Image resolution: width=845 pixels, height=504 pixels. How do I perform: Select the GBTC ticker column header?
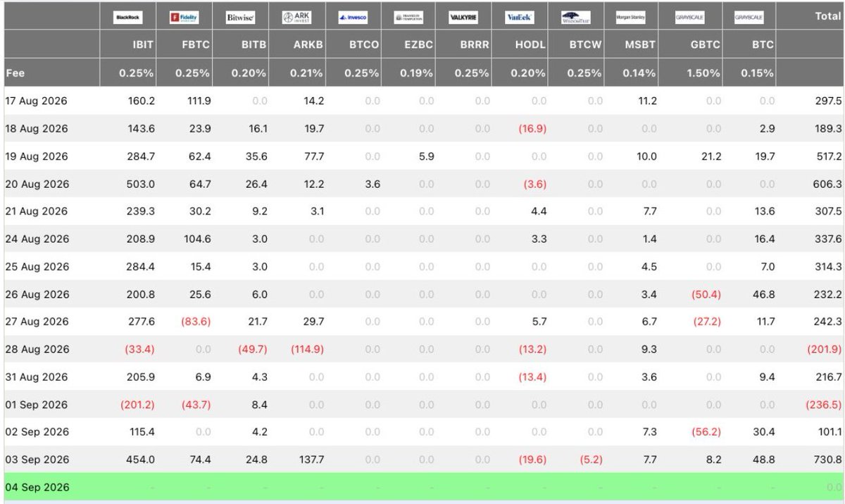pyautogui.click(x=705, y=44)
